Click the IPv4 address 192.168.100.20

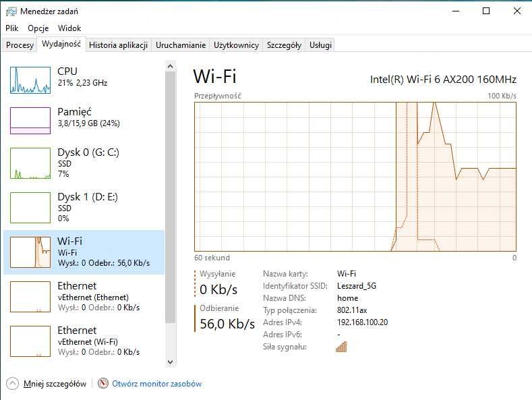(x=362, y=322)
